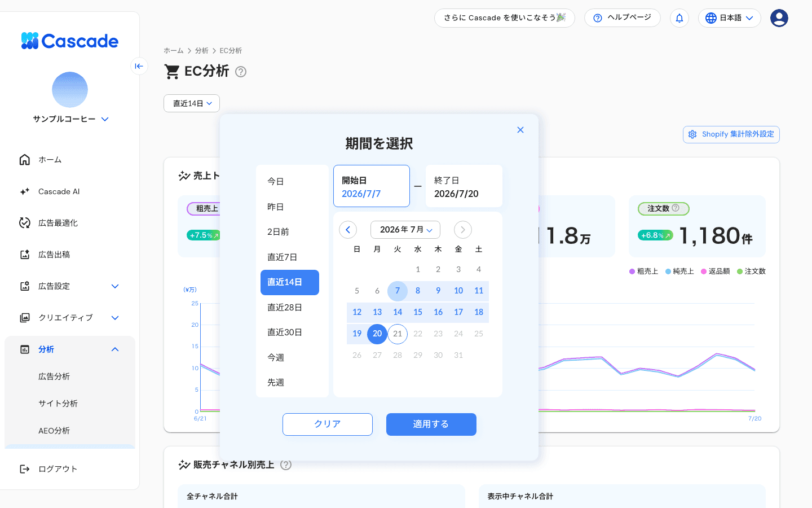Click the help icon next to 販売チャネル別売上
Screen dimensions: 812x508
click(286, 465)
